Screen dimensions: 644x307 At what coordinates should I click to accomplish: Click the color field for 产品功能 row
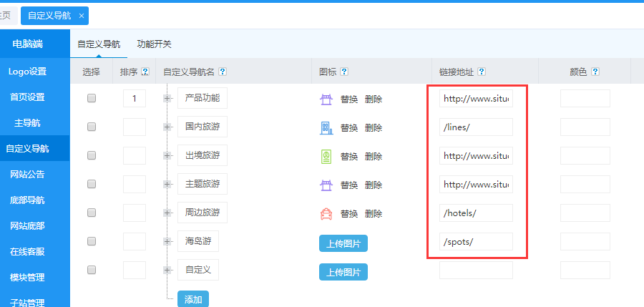click(585, 99)
